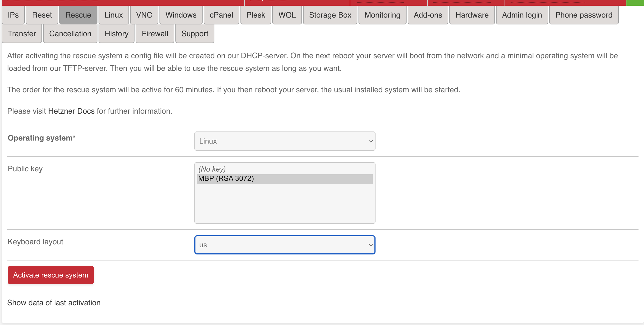The image size is (644, 325).
Task: Click the Activate rescue system button
Action: point(51,275)
